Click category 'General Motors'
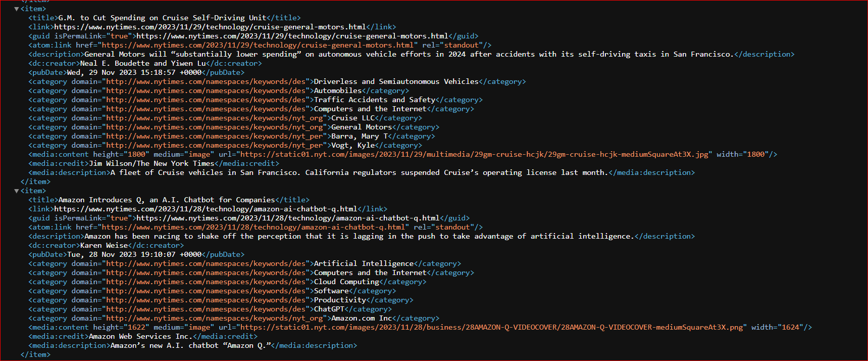This screenshot has width=868, height=361. tap(362, 127)
